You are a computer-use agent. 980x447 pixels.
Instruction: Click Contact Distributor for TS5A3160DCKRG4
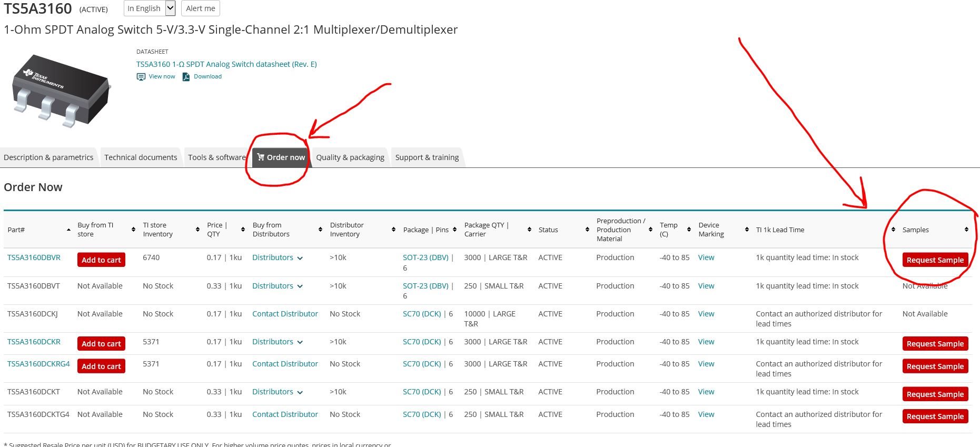[285, 364]
